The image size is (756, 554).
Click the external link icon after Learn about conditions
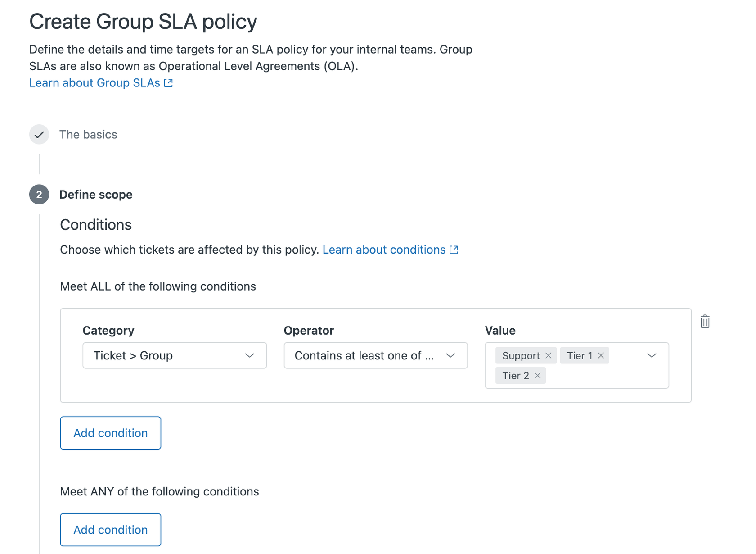click(x=454, y=250)
